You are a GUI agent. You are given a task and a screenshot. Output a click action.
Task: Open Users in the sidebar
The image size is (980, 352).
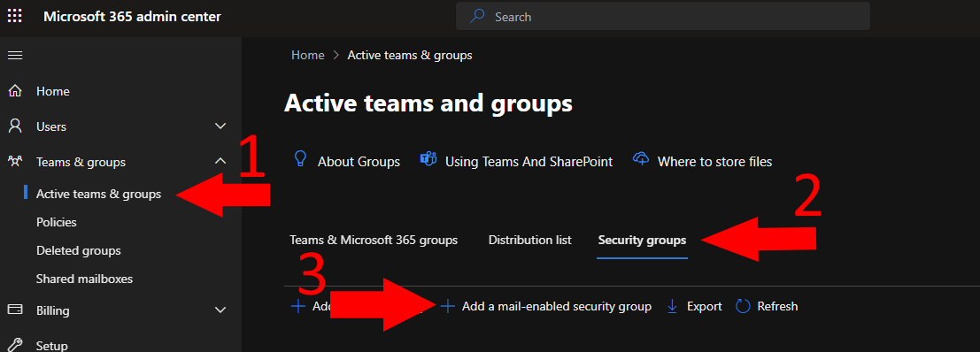(51, 126)
